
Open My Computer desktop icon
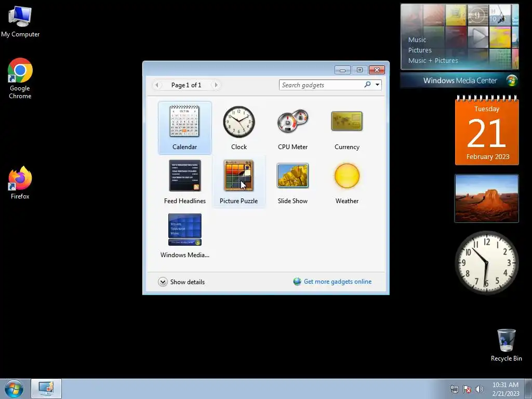(20, 21)
